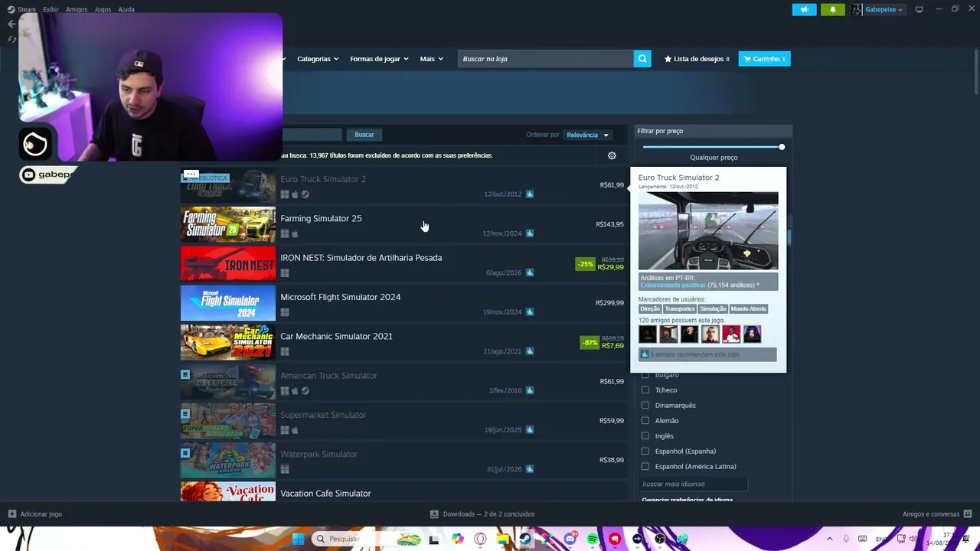
Task: Open Discord from the taskbar
Action: [x=570, y=539]
